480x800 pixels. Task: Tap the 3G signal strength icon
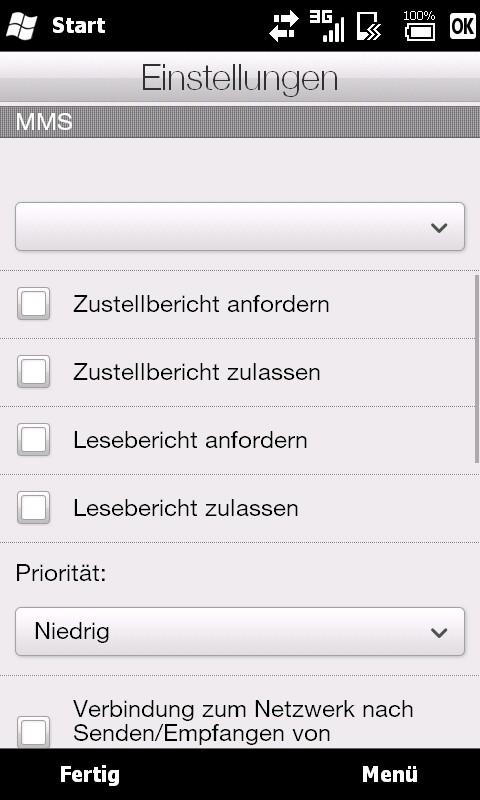point(327,26)
